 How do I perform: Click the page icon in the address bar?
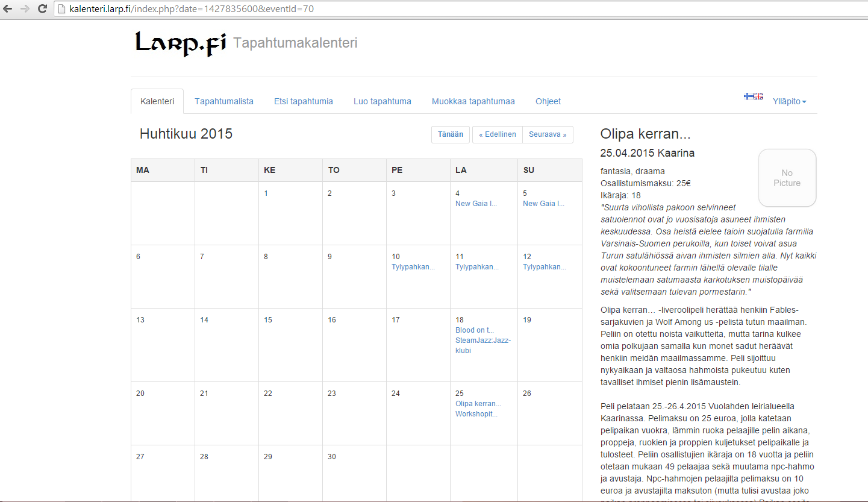pyautogui.click(x=61, y=9)
